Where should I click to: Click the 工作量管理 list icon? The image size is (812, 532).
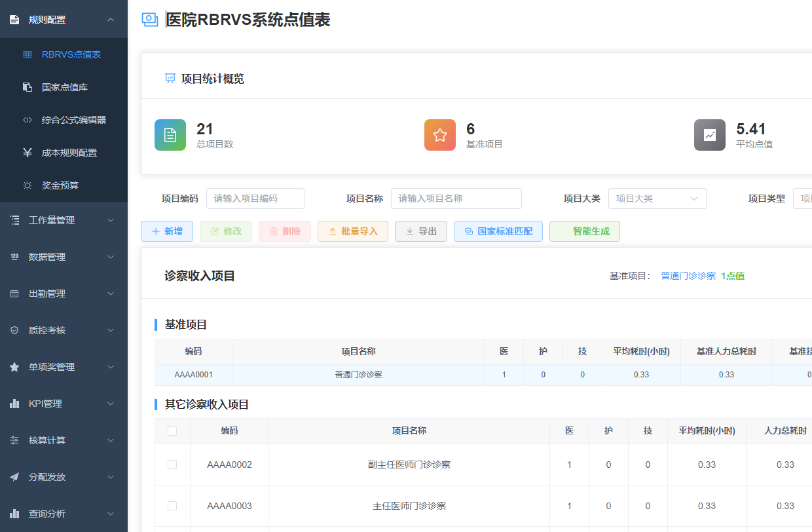pyautogui.click(x=15, y=220)
